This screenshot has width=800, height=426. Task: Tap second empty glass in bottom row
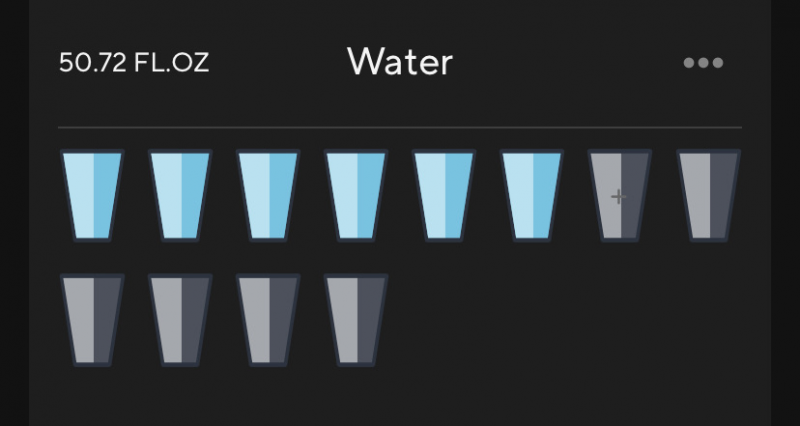(180, 320)
